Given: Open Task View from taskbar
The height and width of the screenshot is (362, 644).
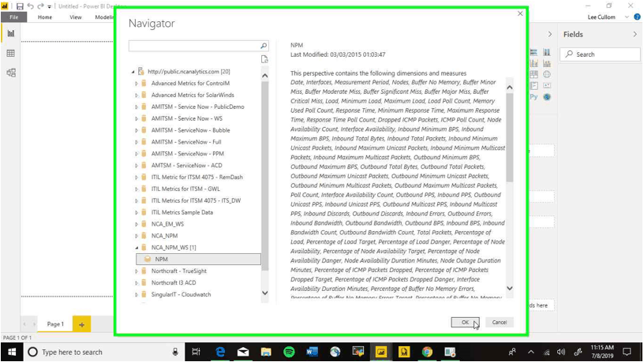Looking at the screenshot, I should pos(197,353).
